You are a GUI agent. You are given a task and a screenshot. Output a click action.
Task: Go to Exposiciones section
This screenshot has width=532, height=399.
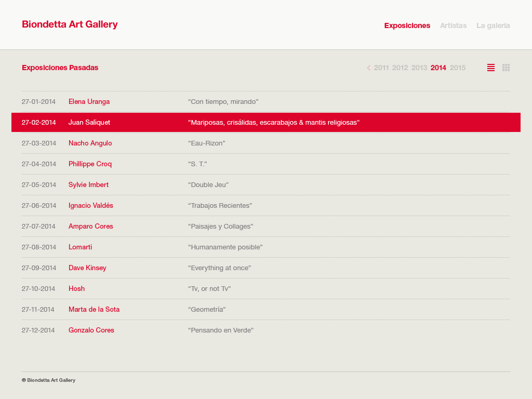click(407, 25)
